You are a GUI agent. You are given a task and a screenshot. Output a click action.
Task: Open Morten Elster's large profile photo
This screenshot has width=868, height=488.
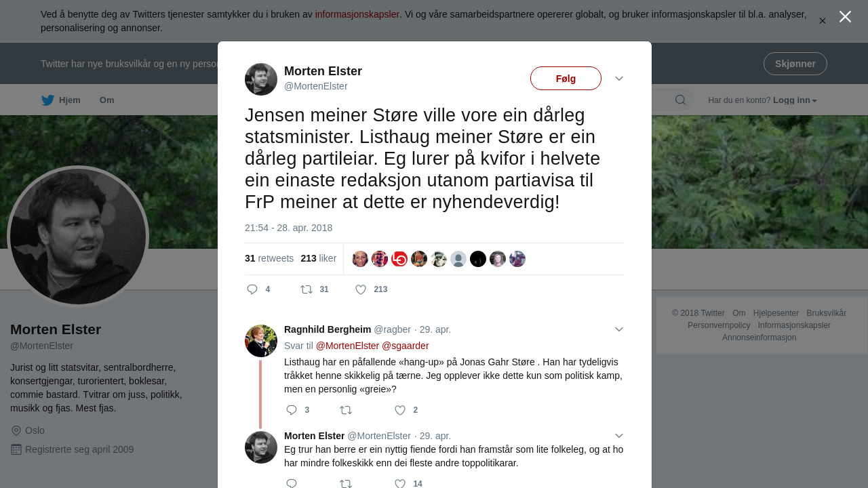[x=78, y=237]
